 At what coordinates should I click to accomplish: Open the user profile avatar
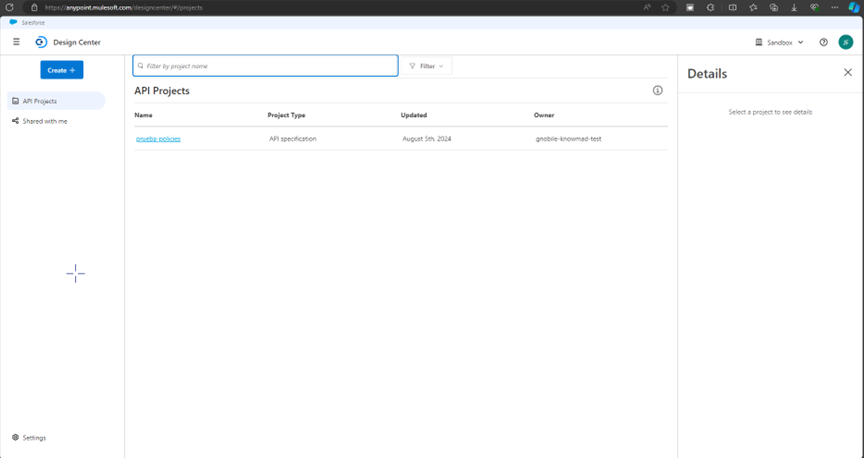pyautogui.click(x=846, y=42)
